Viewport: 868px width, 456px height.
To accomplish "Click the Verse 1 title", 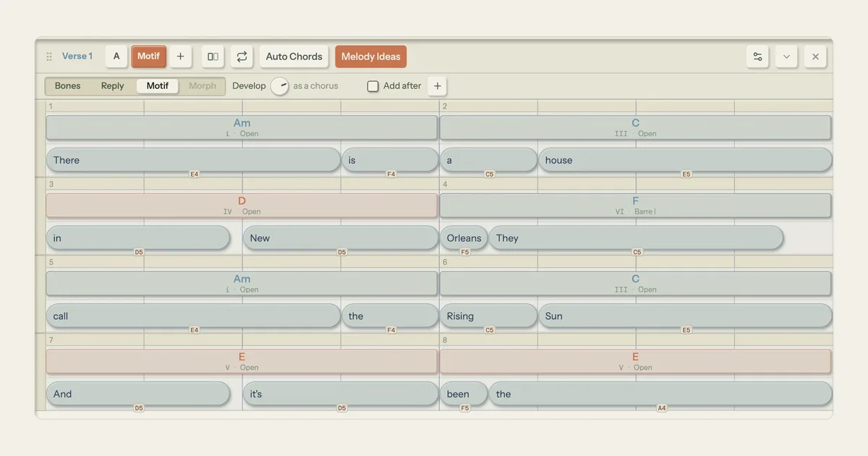I will pyautogui.click(x=77, y=56).
